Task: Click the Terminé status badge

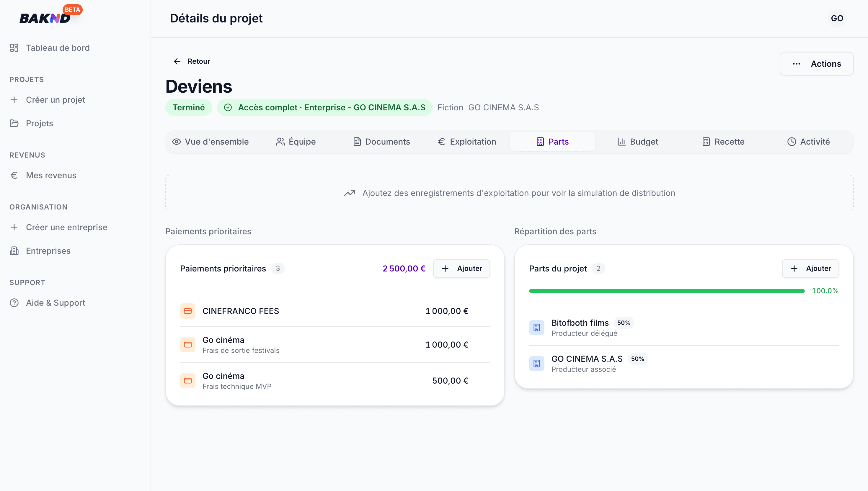Action: [x=189, y=108]
